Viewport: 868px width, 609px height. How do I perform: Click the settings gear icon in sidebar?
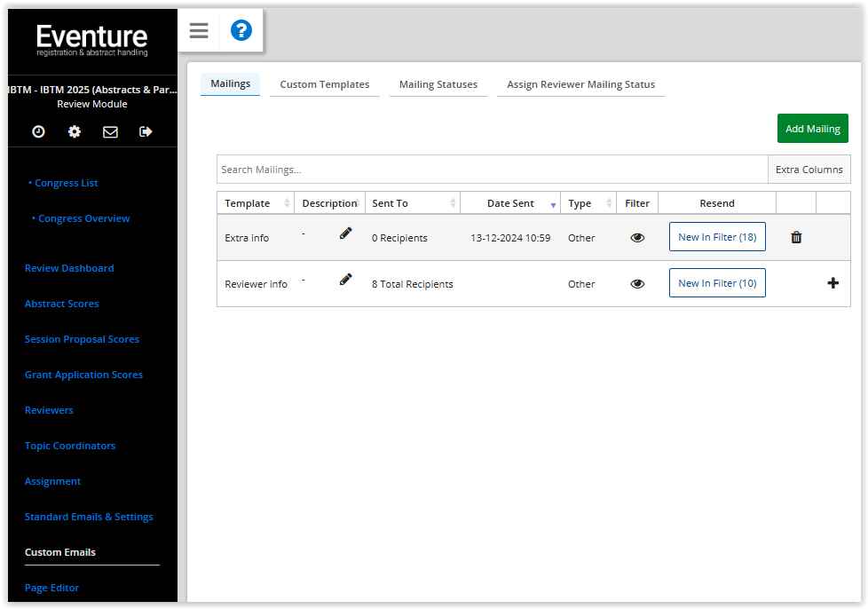74,131
